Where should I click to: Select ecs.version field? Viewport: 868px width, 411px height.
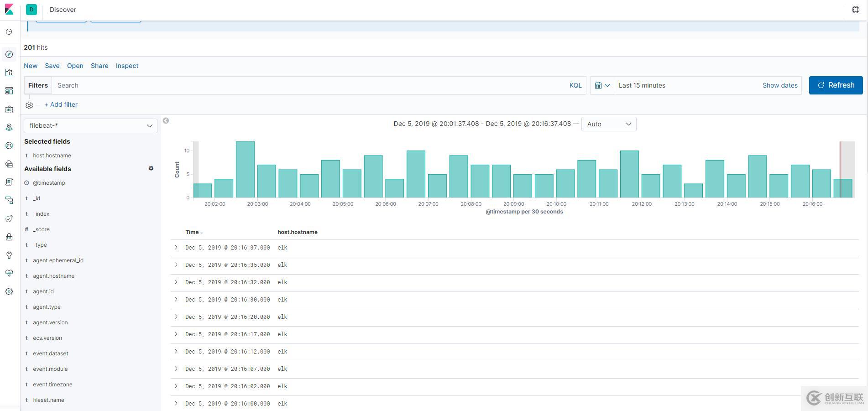(x=47, y=338)
